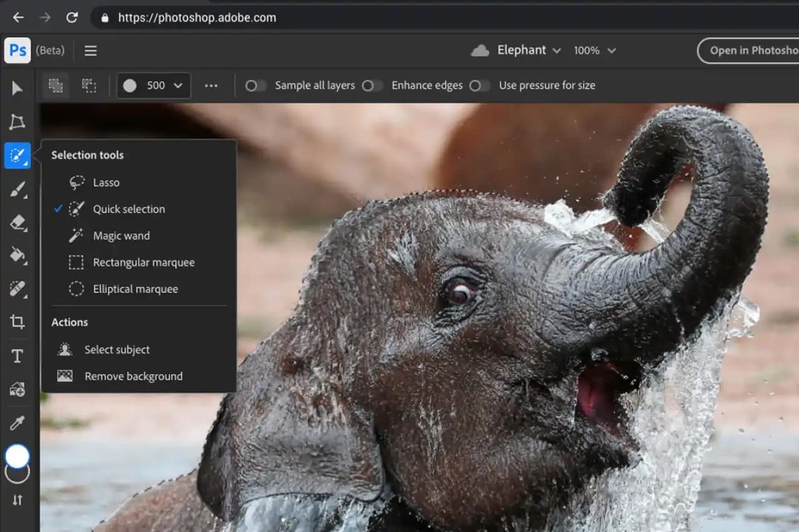Run the Remove background action
The image size is (799, 532).
(x=133, y=376)
